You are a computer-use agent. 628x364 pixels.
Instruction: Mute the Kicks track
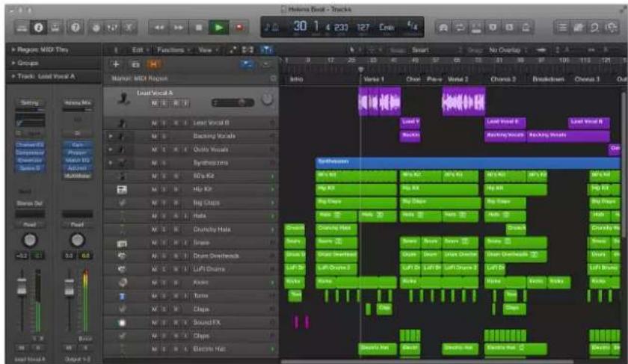tap(155, 283)
